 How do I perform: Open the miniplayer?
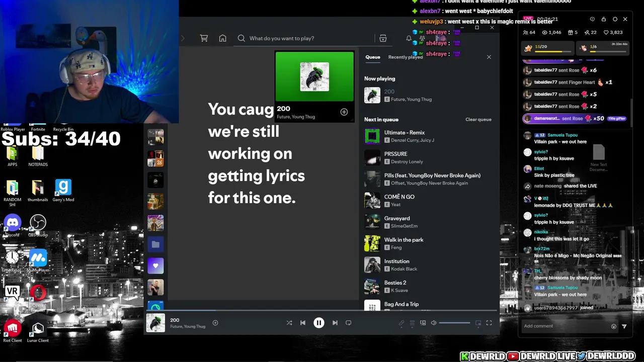[x=478, y=323]
